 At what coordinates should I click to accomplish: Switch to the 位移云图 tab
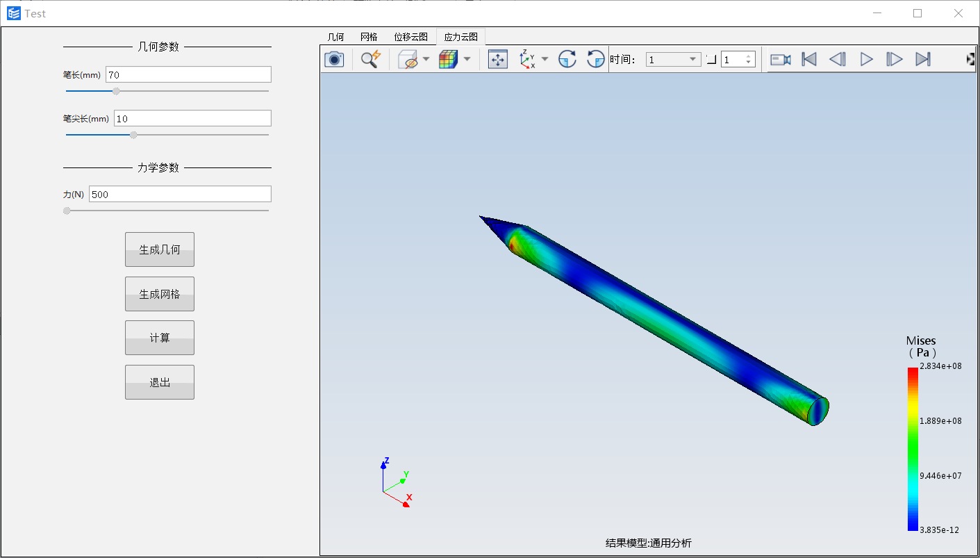[x=410, y=37]
